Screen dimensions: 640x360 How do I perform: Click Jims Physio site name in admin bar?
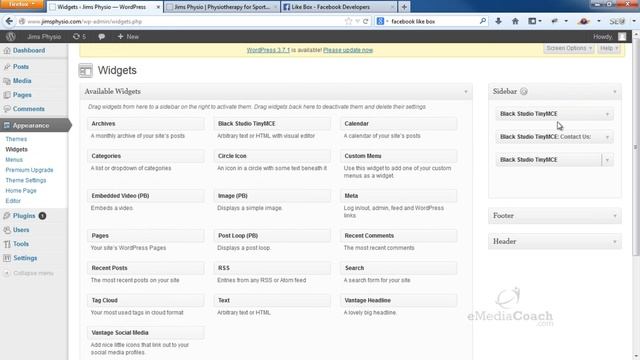(x=44, y=36)
